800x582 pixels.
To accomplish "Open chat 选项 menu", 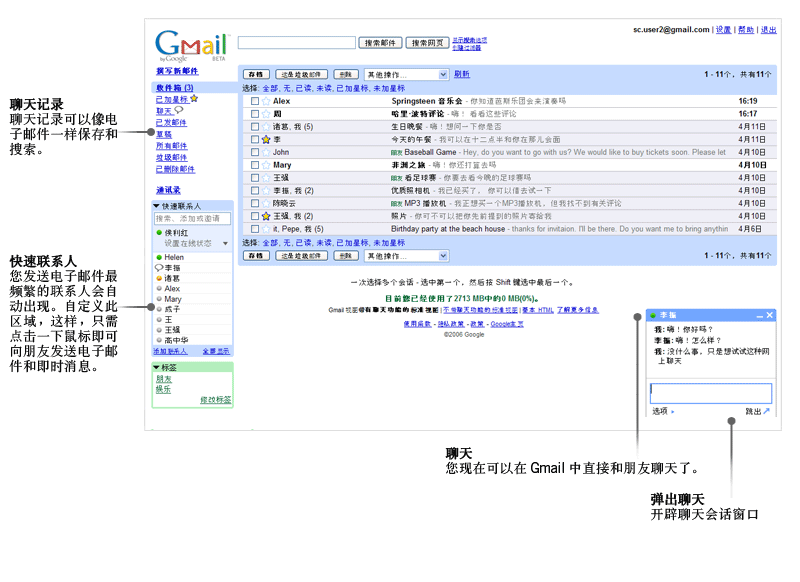I will [x=663, y=411].
